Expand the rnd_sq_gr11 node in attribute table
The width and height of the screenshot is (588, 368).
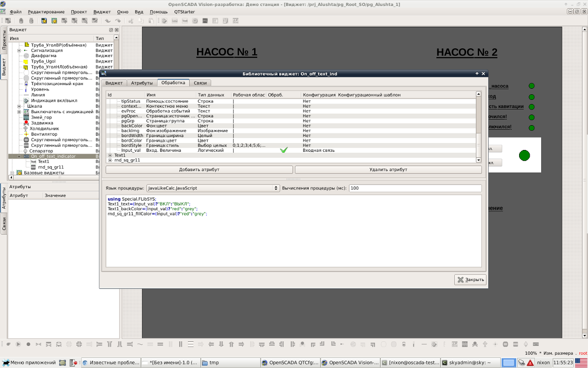(x=110, y=161)
